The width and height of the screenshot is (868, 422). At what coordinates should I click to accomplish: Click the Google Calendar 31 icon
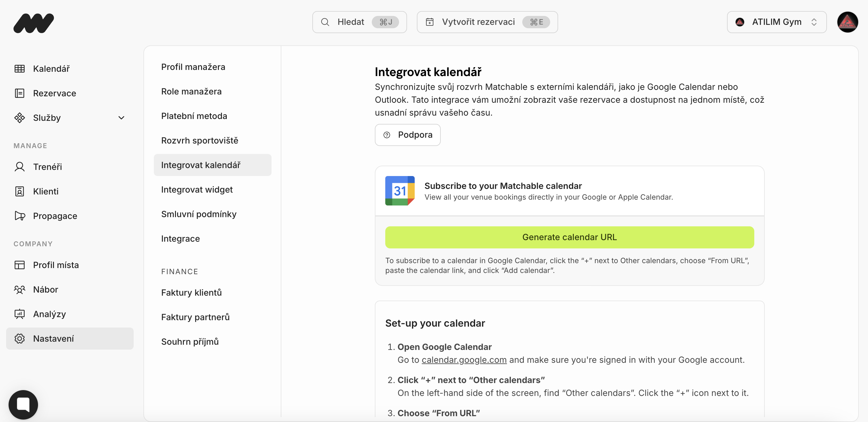[400, 190]
